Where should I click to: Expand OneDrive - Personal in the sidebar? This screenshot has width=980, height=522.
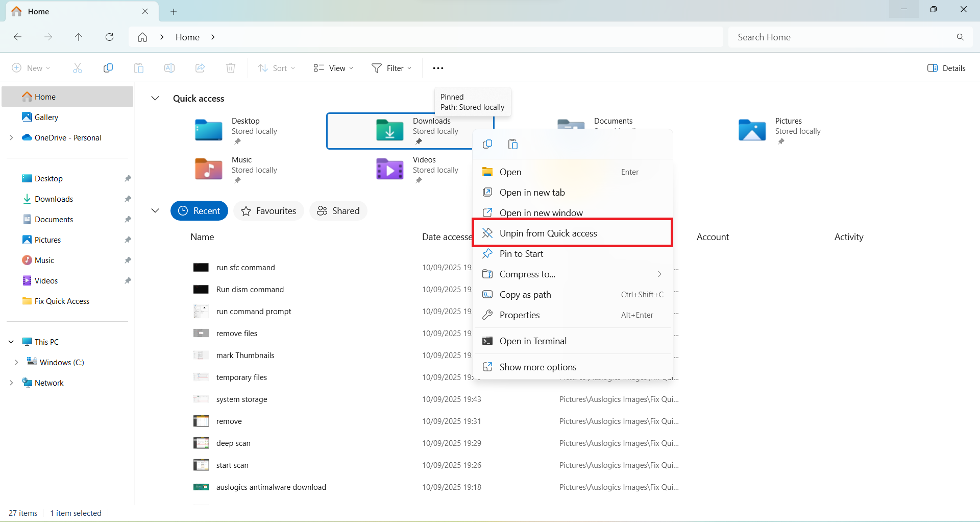pos(11,137)
